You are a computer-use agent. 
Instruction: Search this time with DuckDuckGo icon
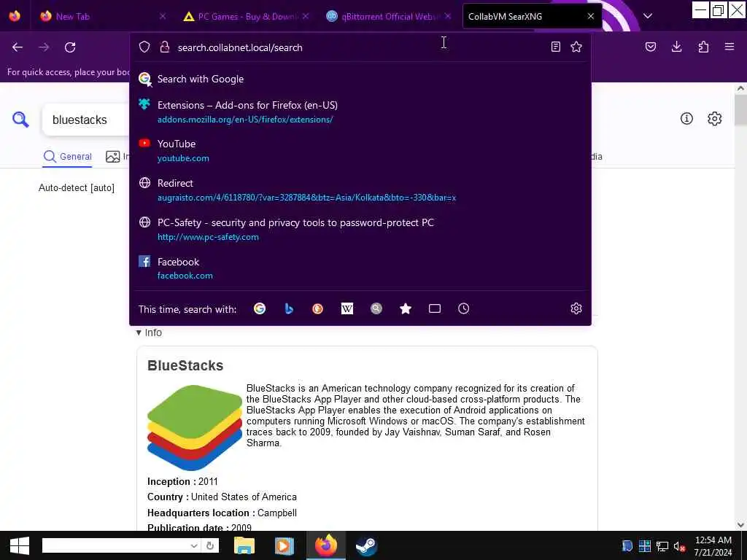[x=318, y=308]
